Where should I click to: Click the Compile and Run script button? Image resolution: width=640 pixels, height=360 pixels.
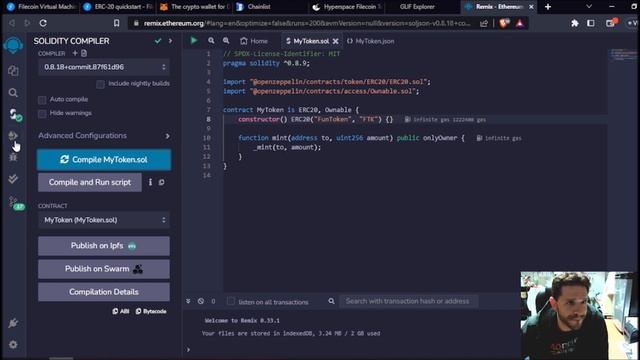(90, 182)
